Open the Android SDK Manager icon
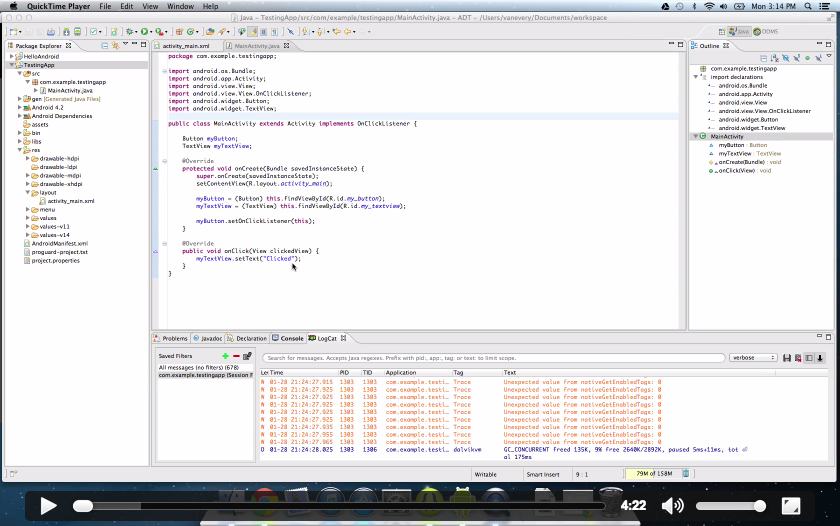 (x=66, y=32)
